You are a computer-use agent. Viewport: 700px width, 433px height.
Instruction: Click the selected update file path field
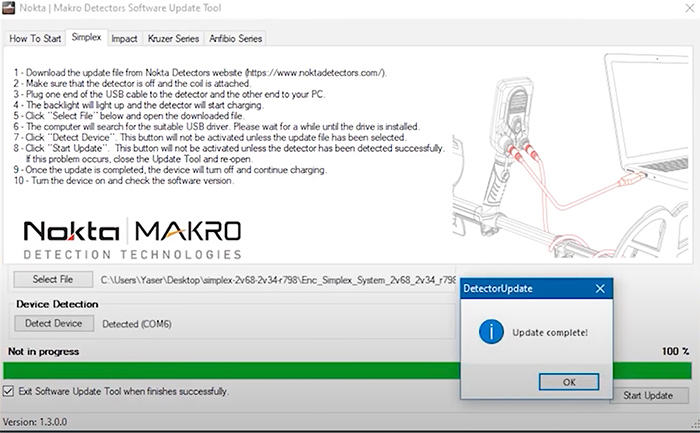[278, 280]
